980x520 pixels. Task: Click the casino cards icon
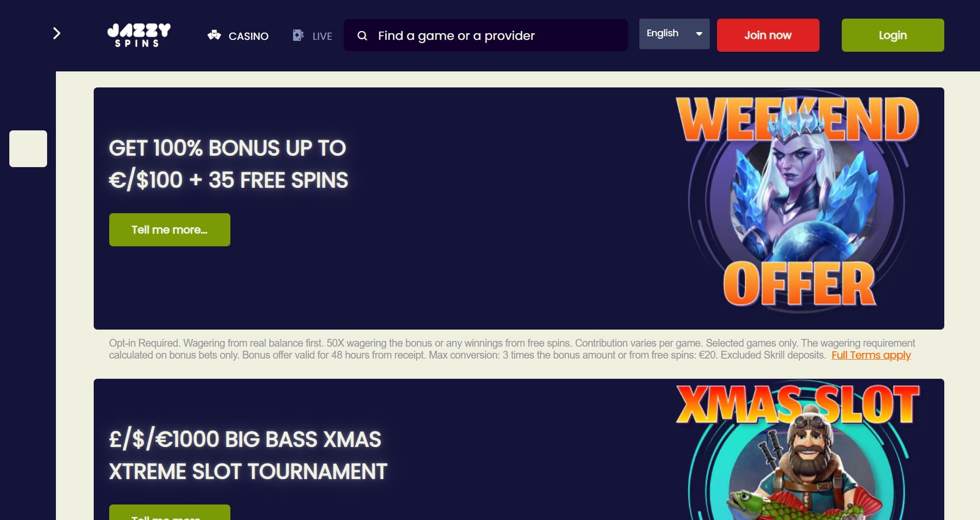[214, 35]
